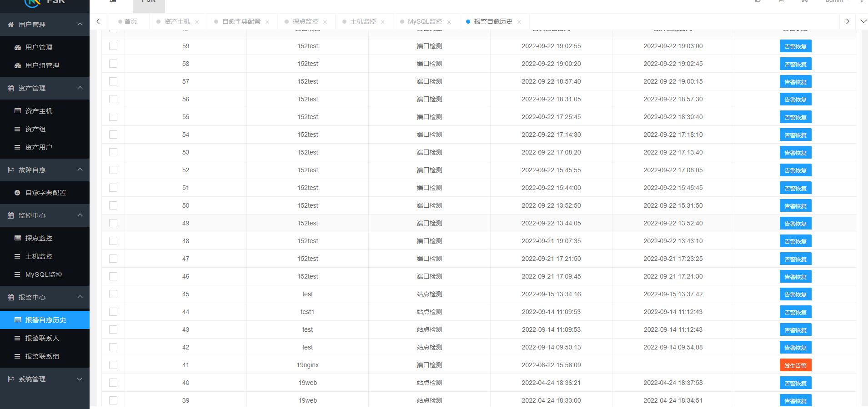This screenshot has width=868, height=409.
Task: Tick checkbox for row 57
Action: point(113,81)
